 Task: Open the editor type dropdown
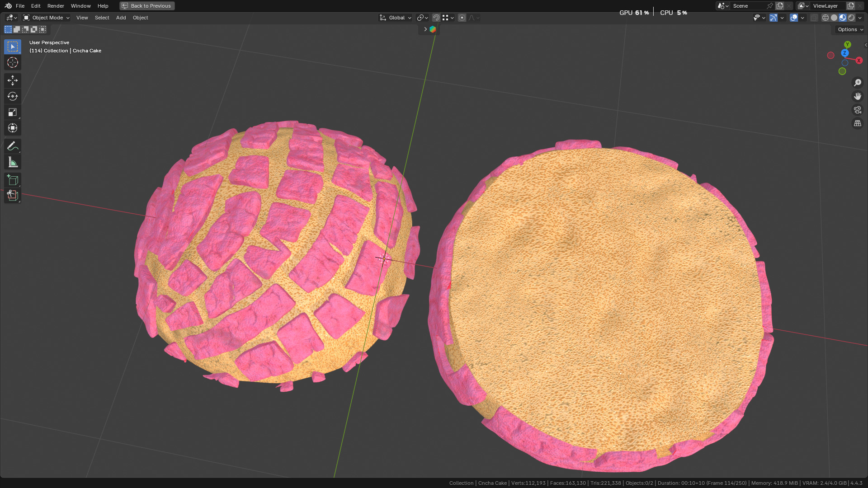click(x=11, y=18)
